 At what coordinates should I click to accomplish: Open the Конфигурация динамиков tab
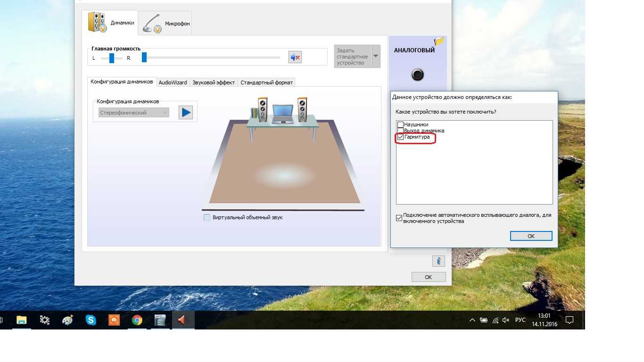122,82
